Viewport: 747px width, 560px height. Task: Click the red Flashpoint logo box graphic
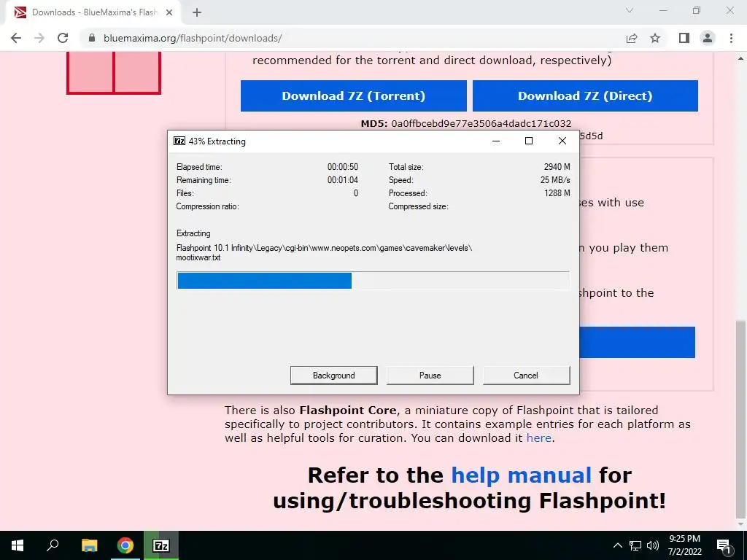113,72
